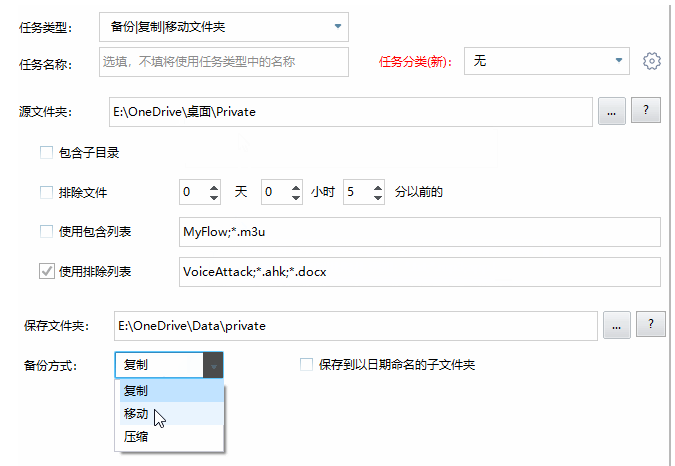Increase the hours spinner value

click(x=296, y=187)
